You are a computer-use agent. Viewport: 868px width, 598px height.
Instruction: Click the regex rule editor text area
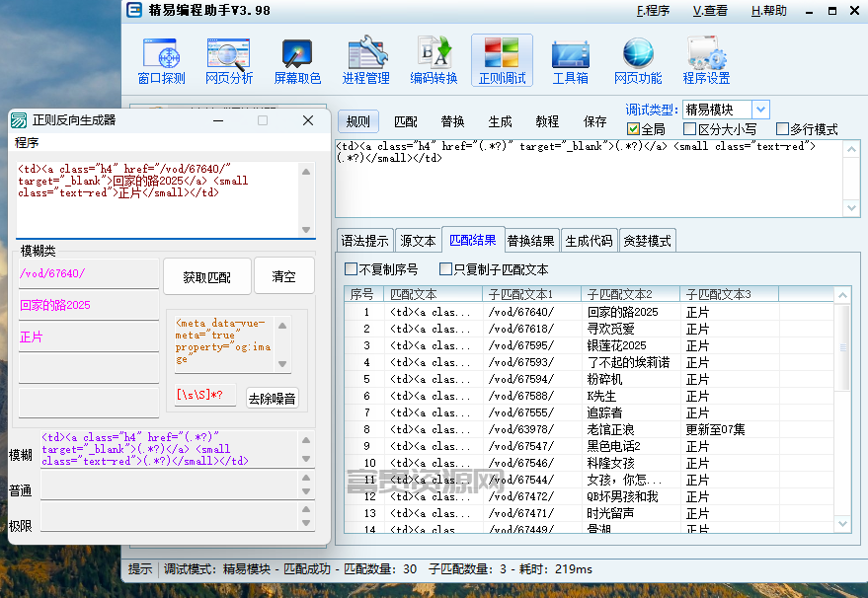click(589, 179)
